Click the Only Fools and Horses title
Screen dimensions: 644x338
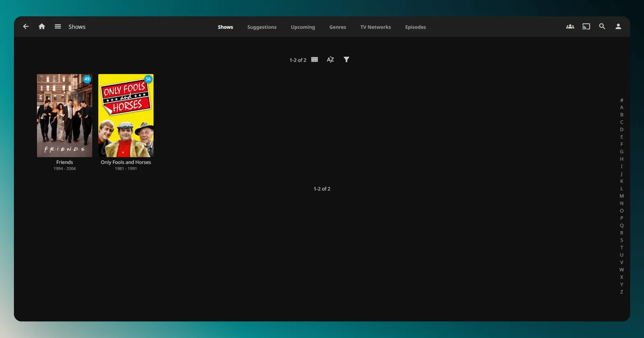pyautogui.click(x=126, y=162)
